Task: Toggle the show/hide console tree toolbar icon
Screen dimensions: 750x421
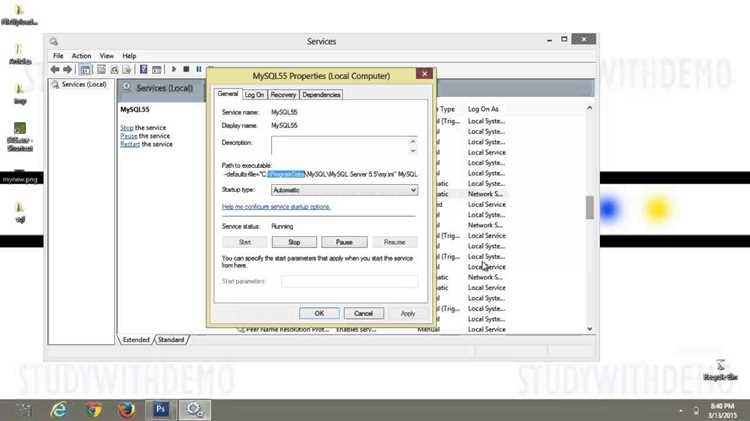Action: 85,69
